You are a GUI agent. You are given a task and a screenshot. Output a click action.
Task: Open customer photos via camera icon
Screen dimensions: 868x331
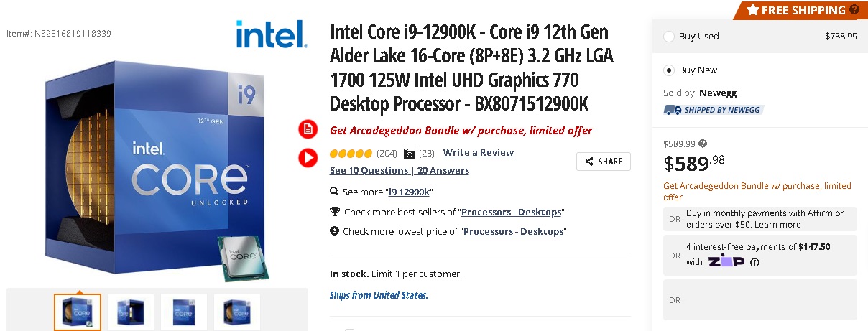pos(410,153)
